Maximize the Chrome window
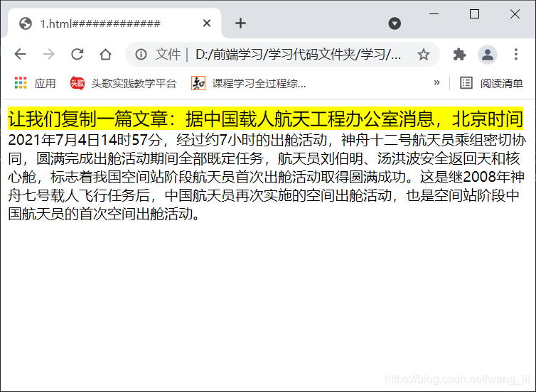Screen dimensions: 536x392 click(x=474, y=14)
